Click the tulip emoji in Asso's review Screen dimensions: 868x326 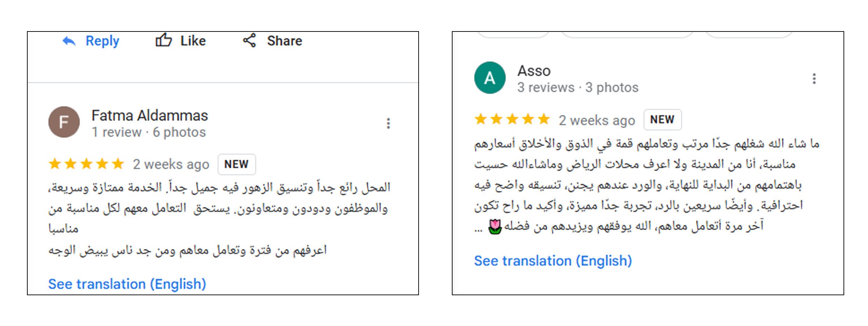click(495, 227)
